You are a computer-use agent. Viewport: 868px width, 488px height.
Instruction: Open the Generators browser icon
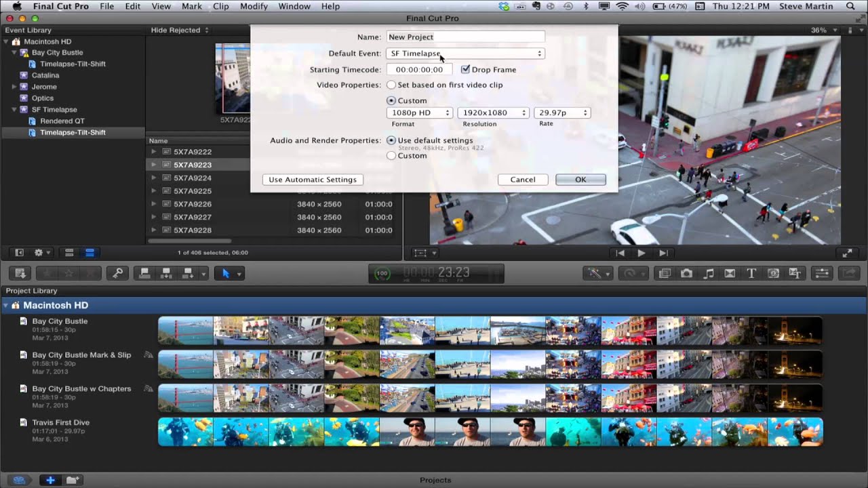pos(773,273)
